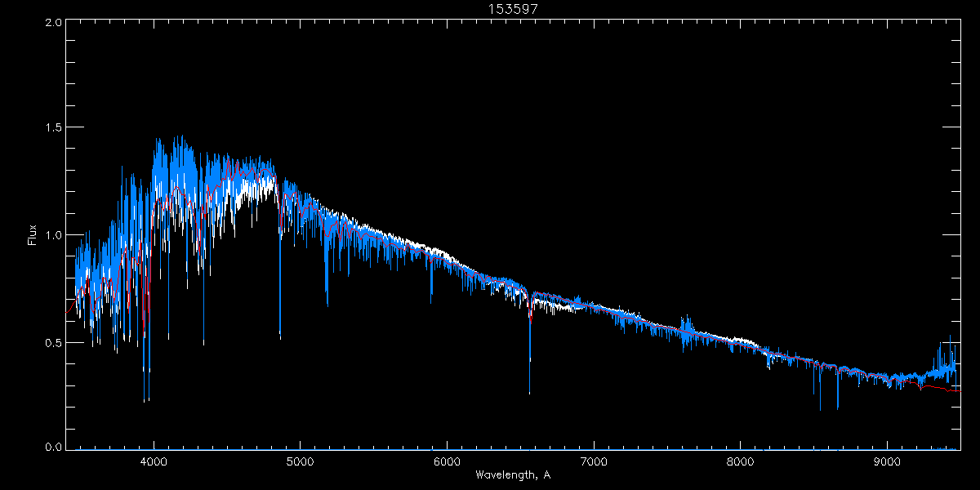Click the plot title 153597
980x490 pixels.
(x=512, y=8)
